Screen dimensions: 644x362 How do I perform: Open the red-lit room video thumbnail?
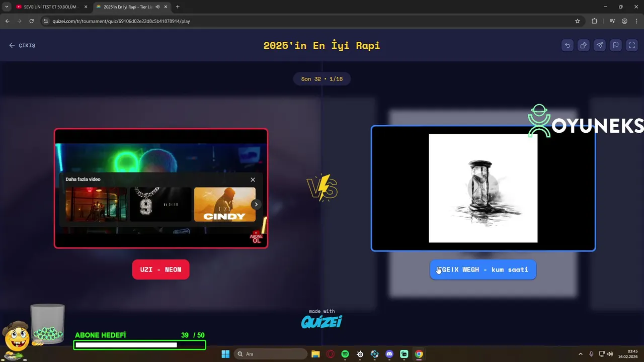(x=96, y=204)
